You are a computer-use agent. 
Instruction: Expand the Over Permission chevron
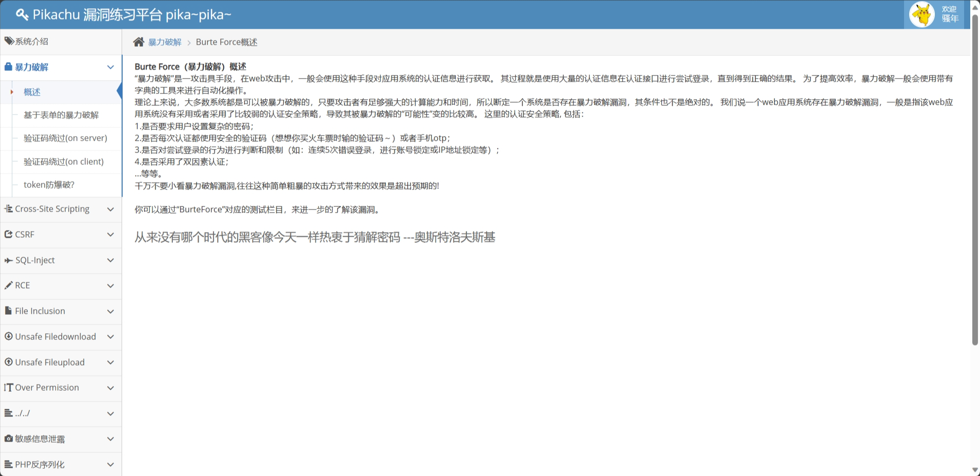[110, 388]
